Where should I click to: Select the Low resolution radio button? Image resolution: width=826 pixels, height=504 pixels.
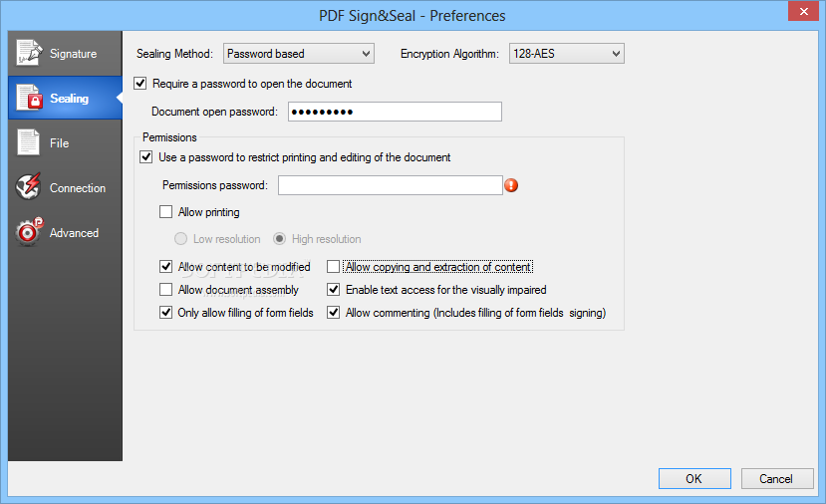tap(180, 239)
